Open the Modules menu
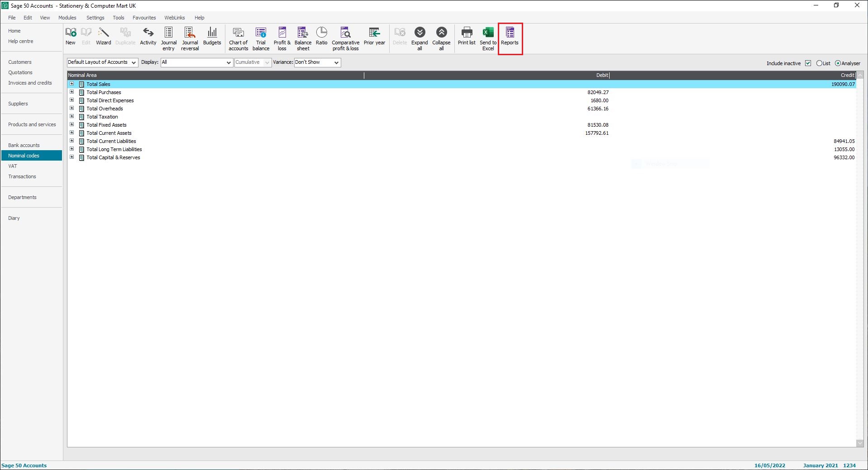The image size is (868, 470). [x=67, y=18]
